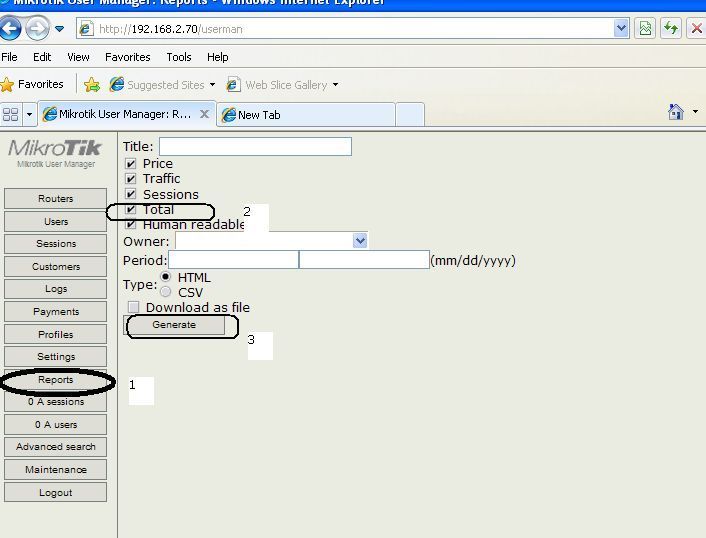The height and width of the screenshot is (538, 706).
Task: Click the MikroTik logo
Action: [x=55, y=153]
